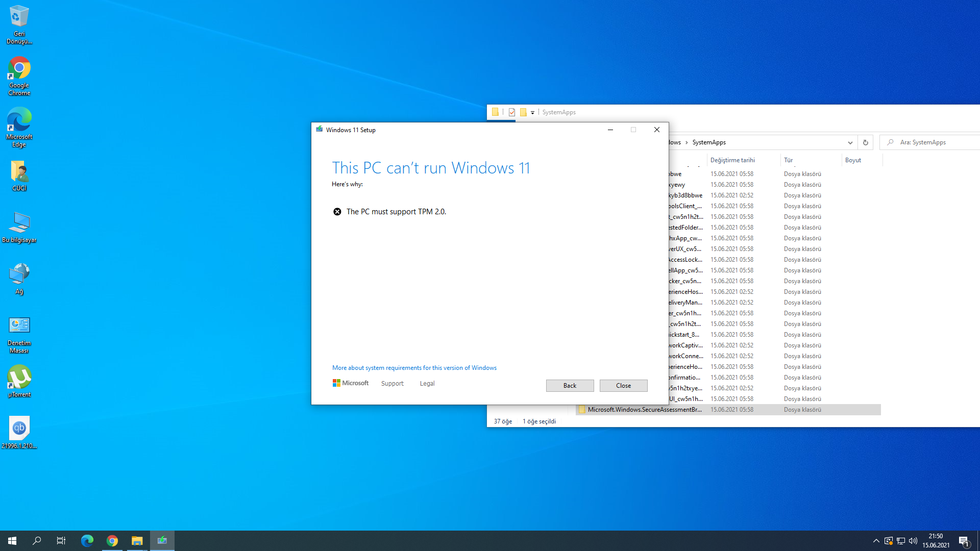Launch Google Chrome from the taskbar
Image resolution: width=980 pixels, height=551 pixels.
(112, 541)
